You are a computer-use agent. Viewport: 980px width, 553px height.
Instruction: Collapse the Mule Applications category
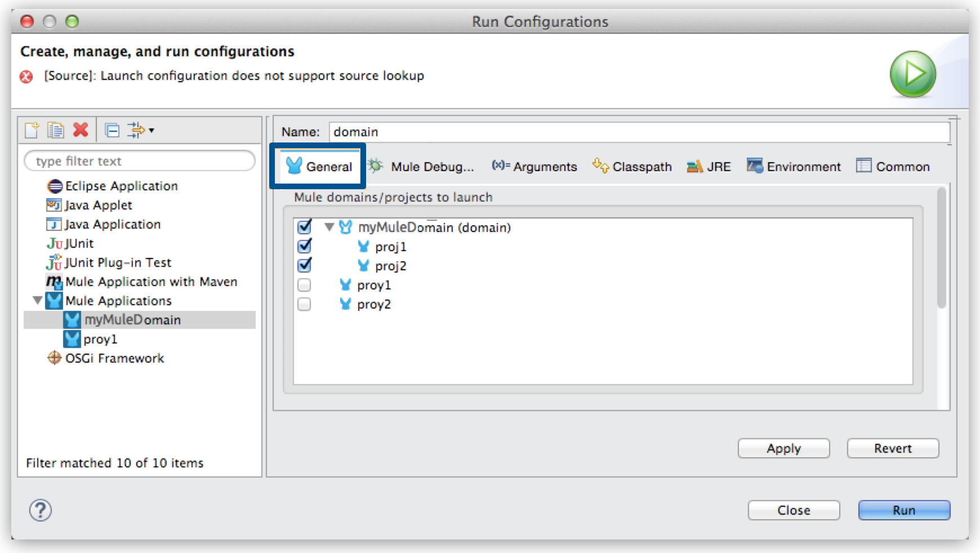pyautogui.click(x=38, y=301)
